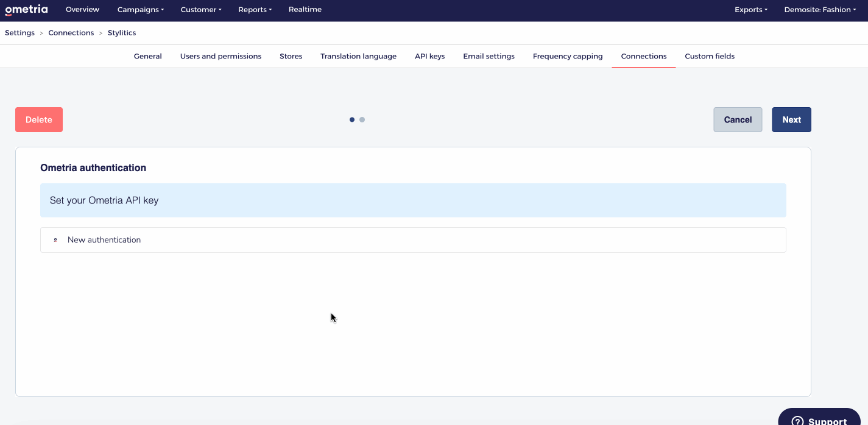Screen dimensions: 868x425
Task: Switch to the API keys tab
Action: [x=430, y=56]
